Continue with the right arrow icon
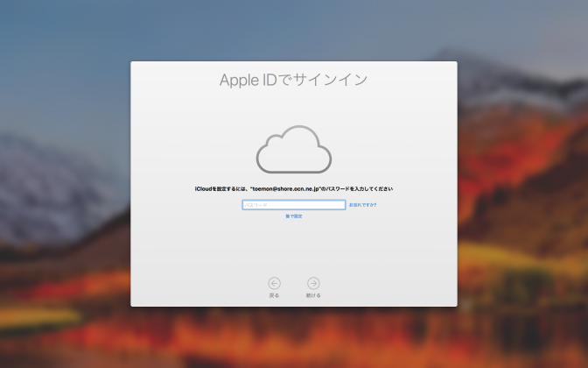Screen dimensions: 588x368 [313, 283]
